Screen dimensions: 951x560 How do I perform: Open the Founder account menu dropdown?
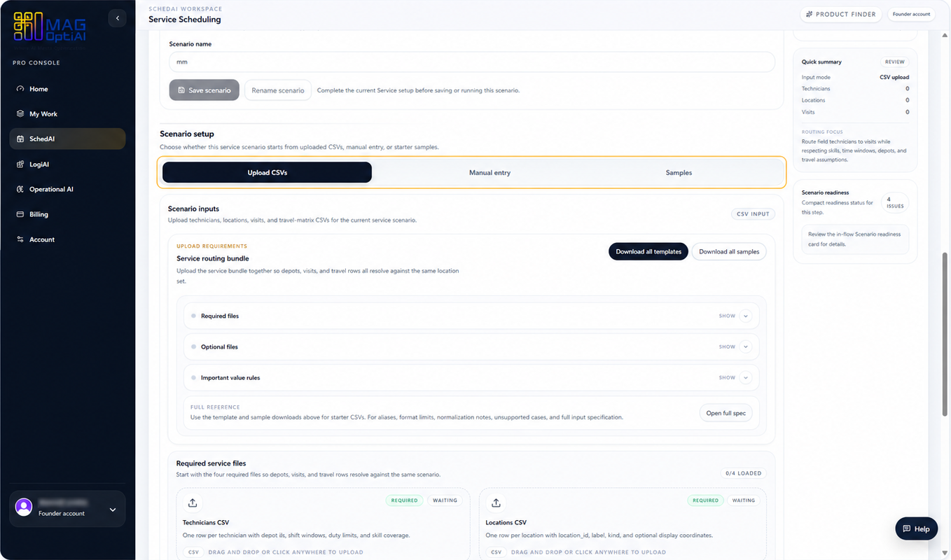[113, 510]
